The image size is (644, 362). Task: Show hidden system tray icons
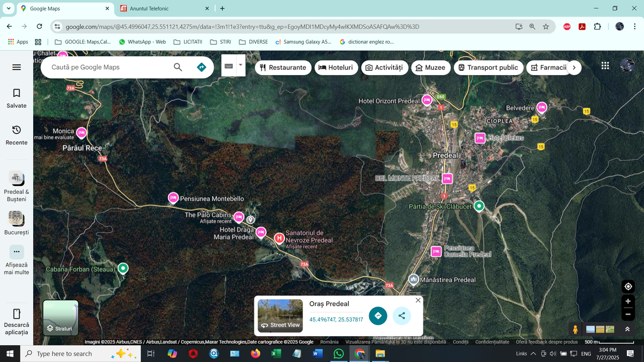[533, 353]
